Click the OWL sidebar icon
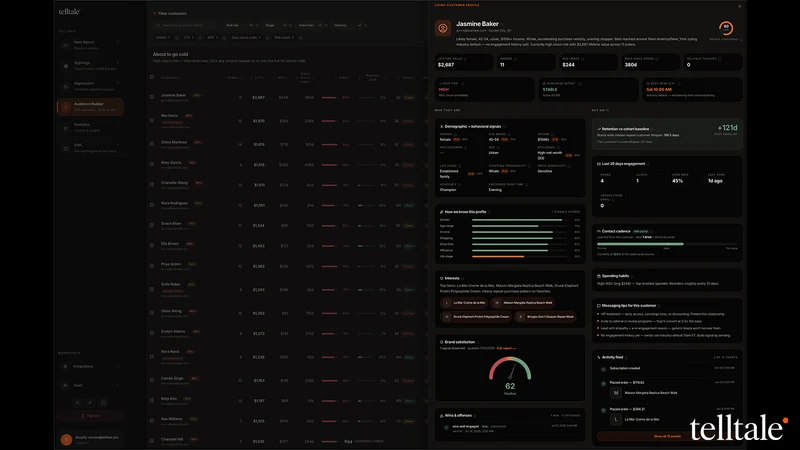The height and width of the screenshot is (450, 800). point(66,148)
